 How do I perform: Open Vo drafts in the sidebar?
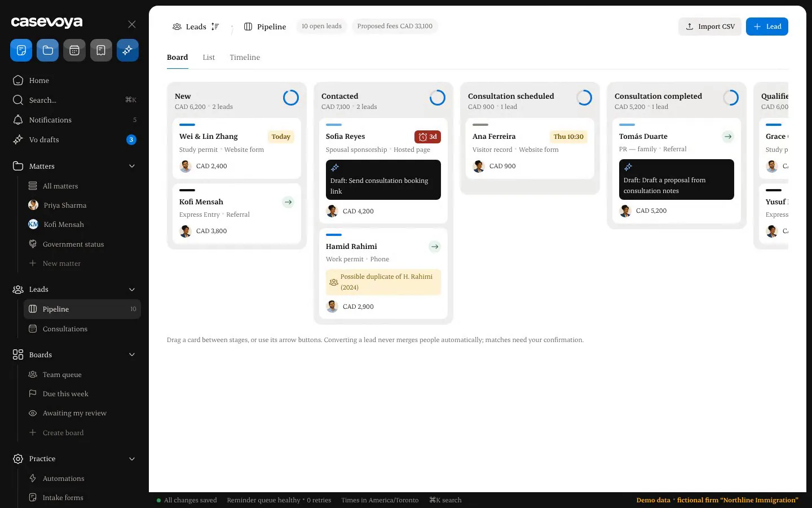point(74,139)
